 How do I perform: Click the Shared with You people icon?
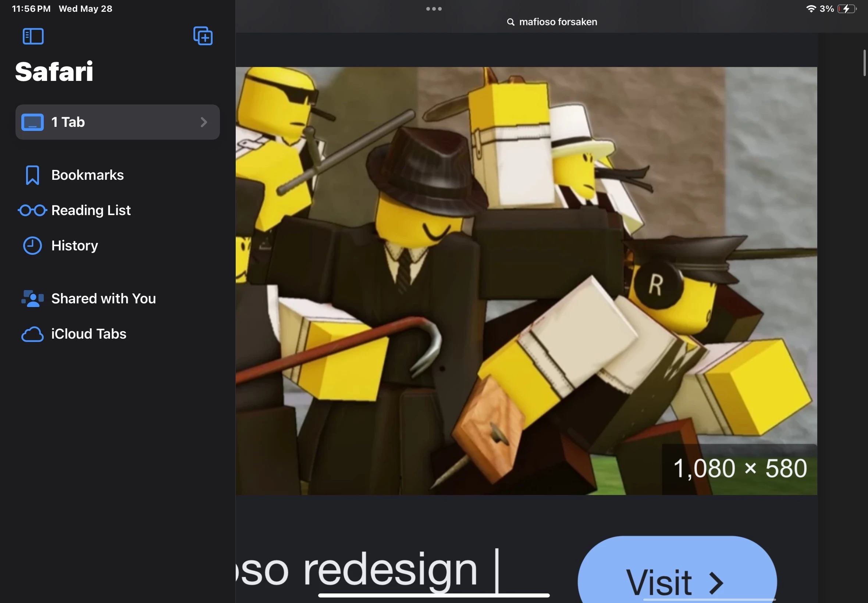click(x=32, y=299)
